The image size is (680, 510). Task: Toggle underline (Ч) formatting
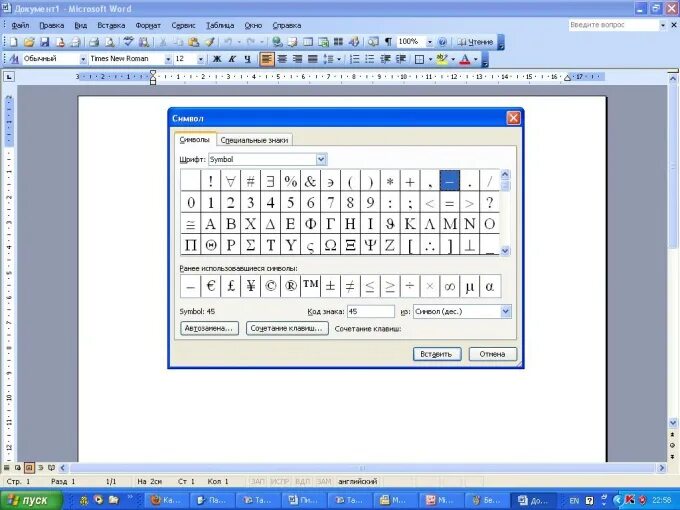click(x=247, y=59)
